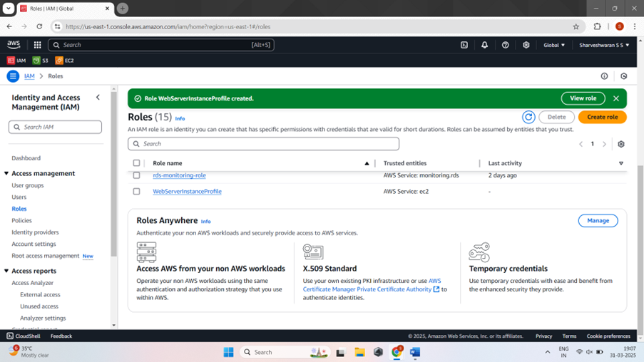Collapse the Access reports section
The image size is (644, 362).
(6, 271)
